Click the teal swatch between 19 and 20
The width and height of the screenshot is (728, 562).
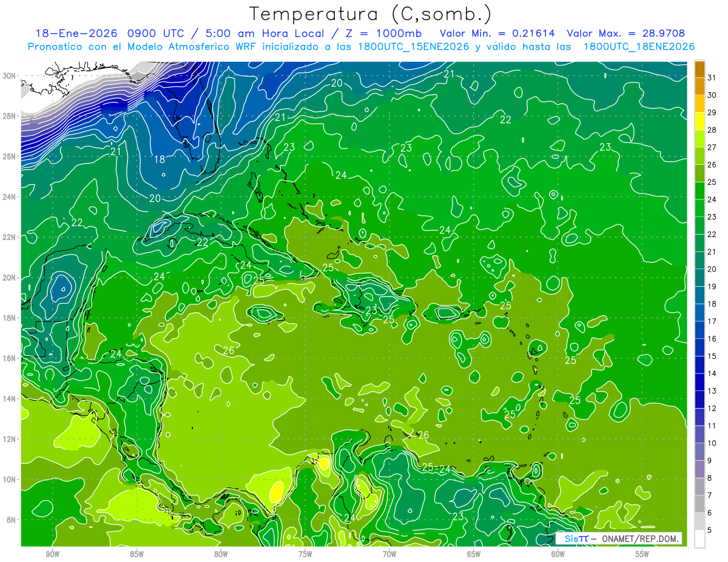699,278
